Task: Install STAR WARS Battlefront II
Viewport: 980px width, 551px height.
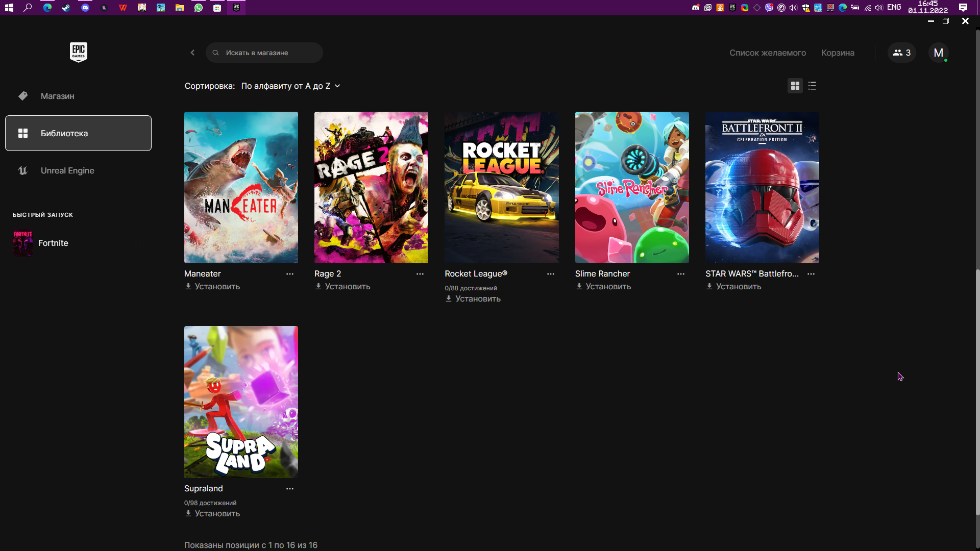Action: [x=733, y=287]
